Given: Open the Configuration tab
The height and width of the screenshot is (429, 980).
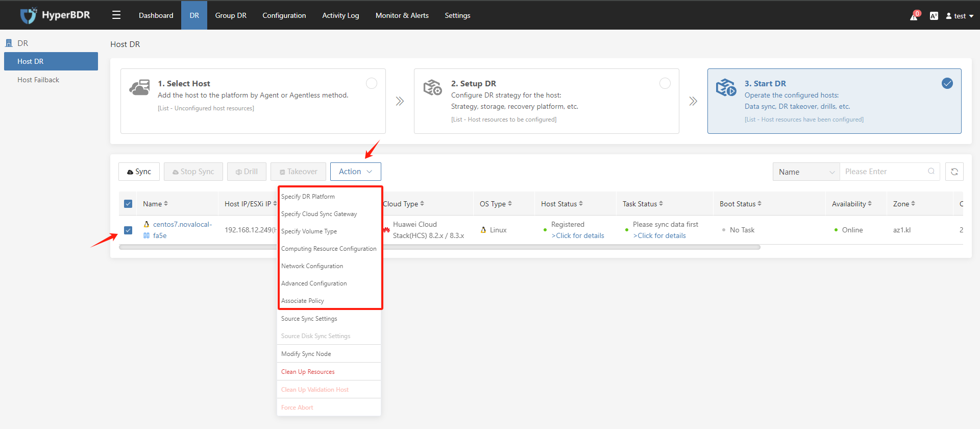Looking at the screenshot, I should [284, 15].
